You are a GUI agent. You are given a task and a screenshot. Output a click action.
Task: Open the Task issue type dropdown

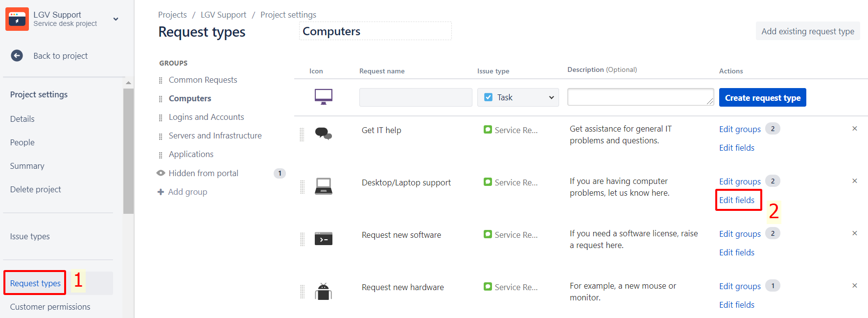pos(518,97)
